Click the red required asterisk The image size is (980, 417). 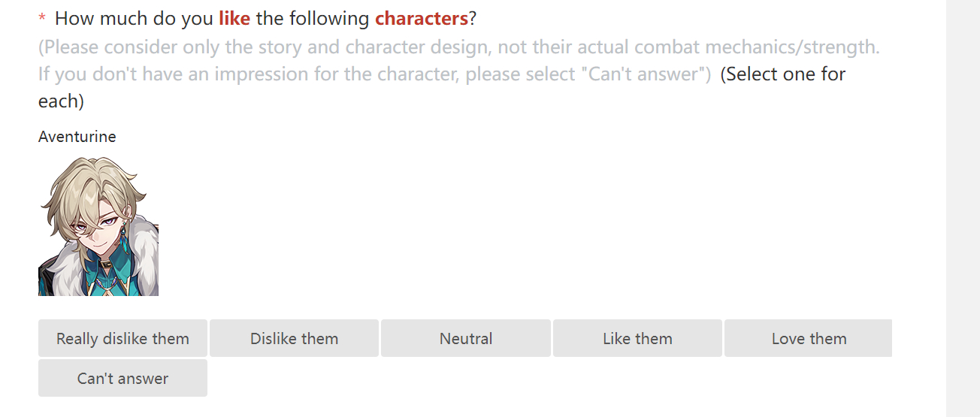42,19
